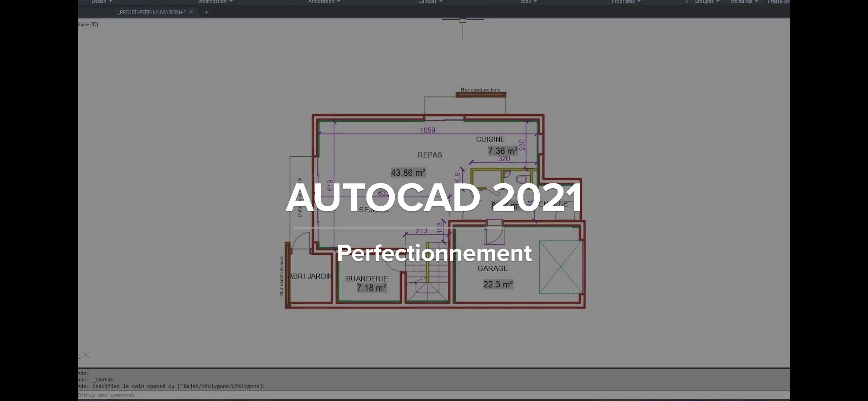The image size is (868, 401).
Task: Select the 103 vertical dimension value
Action: click(440, 228)
